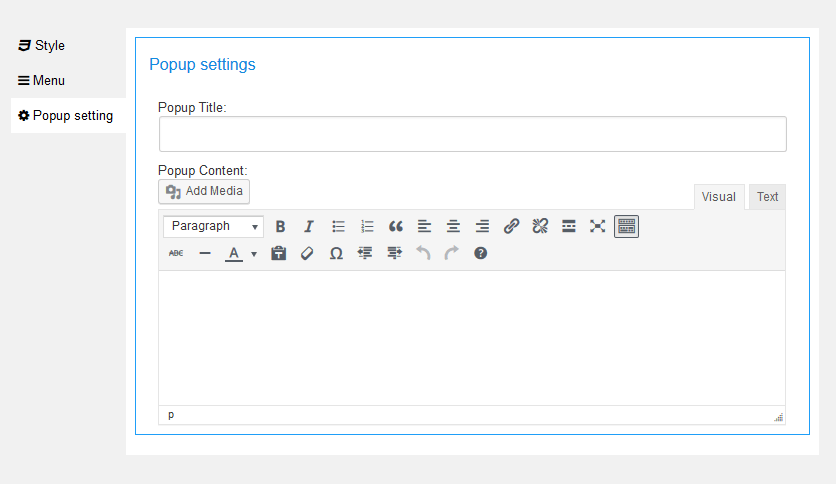Clear formatting with eraser icon

[x=307, y=253]
